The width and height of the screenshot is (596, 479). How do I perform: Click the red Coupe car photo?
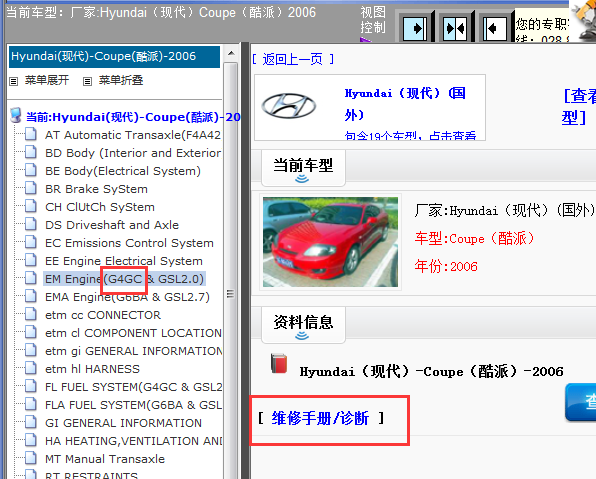[330, 242]
